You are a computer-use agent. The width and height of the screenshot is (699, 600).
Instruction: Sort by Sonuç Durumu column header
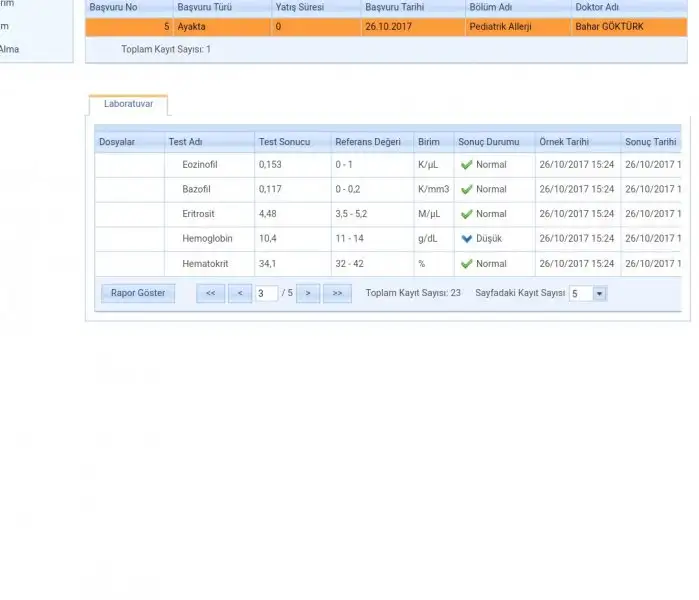pyautogui.click(x=488, y=142)
